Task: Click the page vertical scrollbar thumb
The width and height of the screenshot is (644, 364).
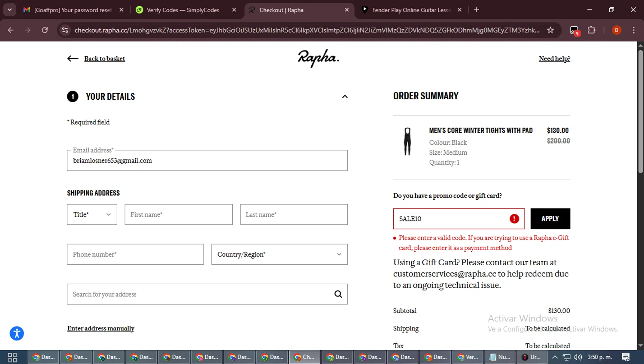Action: point(641,112)
